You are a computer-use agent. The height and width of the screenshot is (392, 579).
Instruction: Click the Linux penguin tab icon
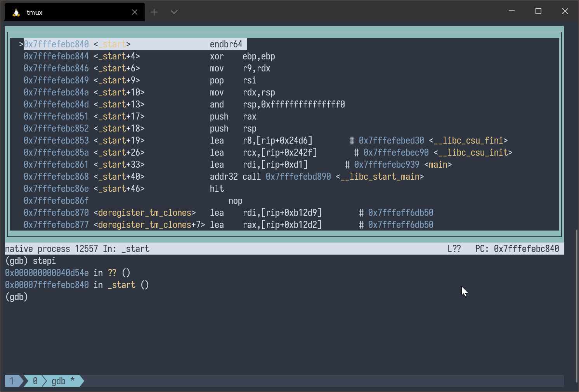(16, 12)
